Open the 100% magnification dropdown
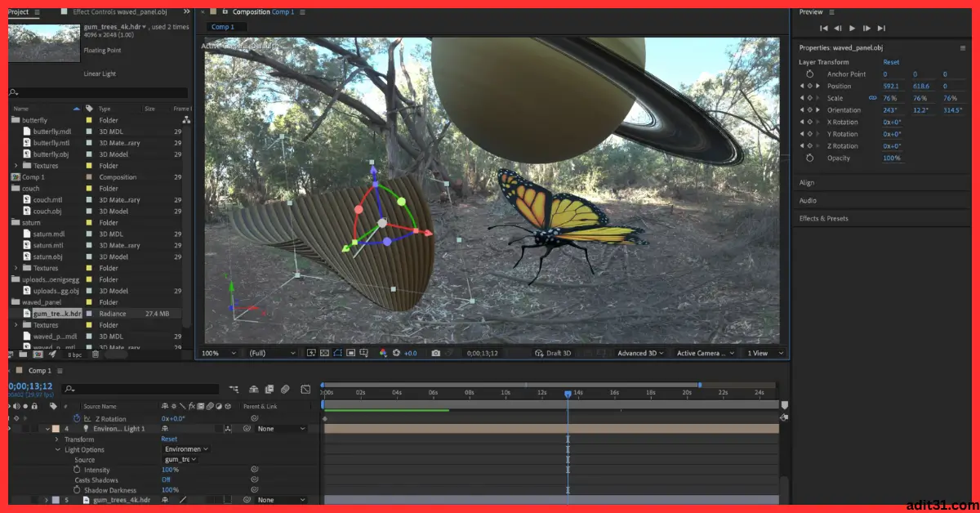Image resolution: width=980 pixels, height=513 pixels. (x=219, y=353)
